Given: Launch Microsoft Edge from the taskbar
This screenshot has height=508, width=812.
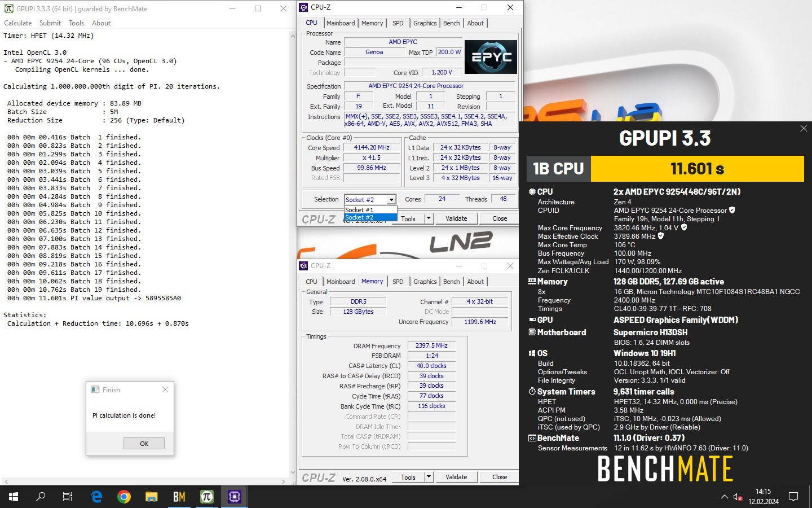Looking at the screenshot, I should coord(97,497).
